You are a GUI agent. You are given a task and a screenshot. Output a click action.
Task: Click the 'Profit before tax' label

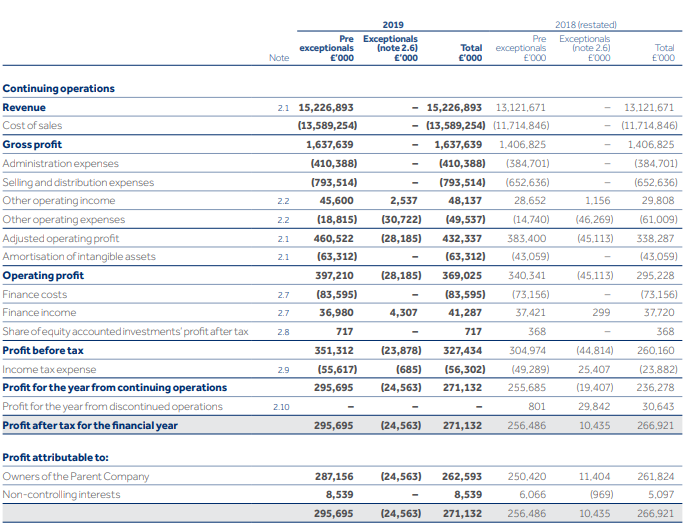tap(43, 350)
